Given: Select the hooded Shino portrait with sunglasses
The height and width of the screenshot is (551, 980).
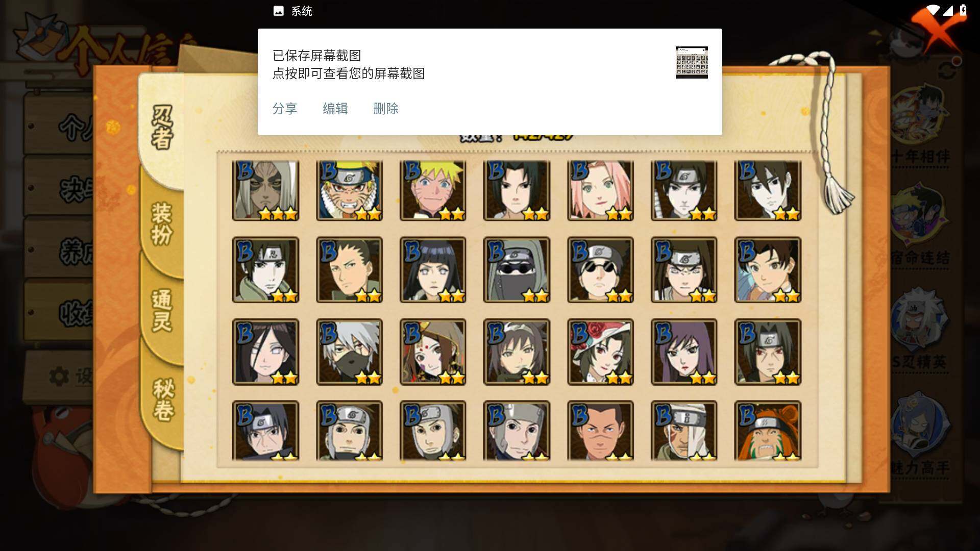Looking at the screenshot, I should (517, 270).
